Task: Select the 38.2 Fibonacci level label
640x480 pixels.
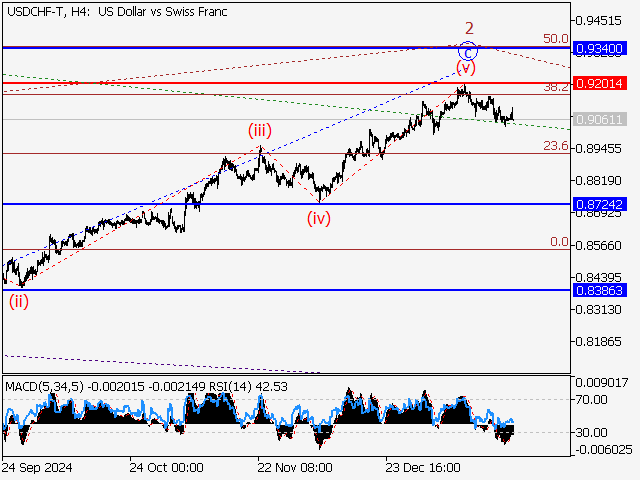Action: 555,87
